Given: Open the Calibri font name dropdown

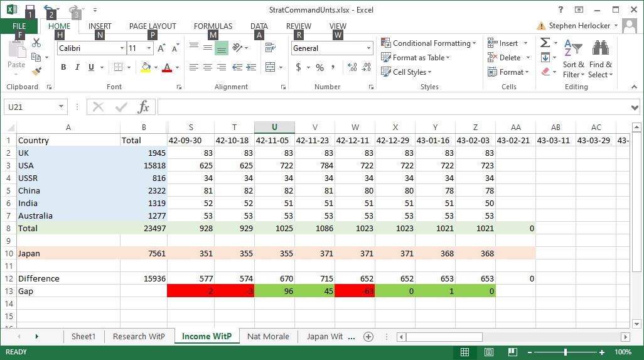Looking at the screenshot, I should (x=122, y=48).
